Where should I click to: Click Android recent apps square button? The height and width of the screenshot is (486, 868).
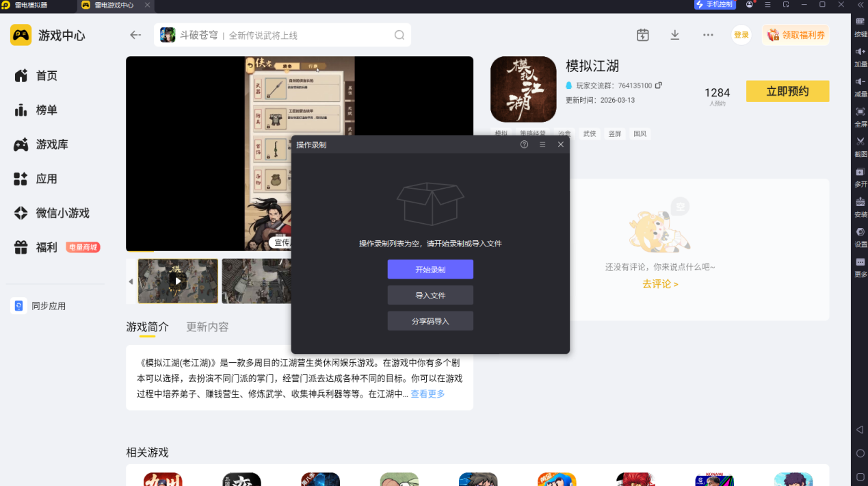point(860,476)
